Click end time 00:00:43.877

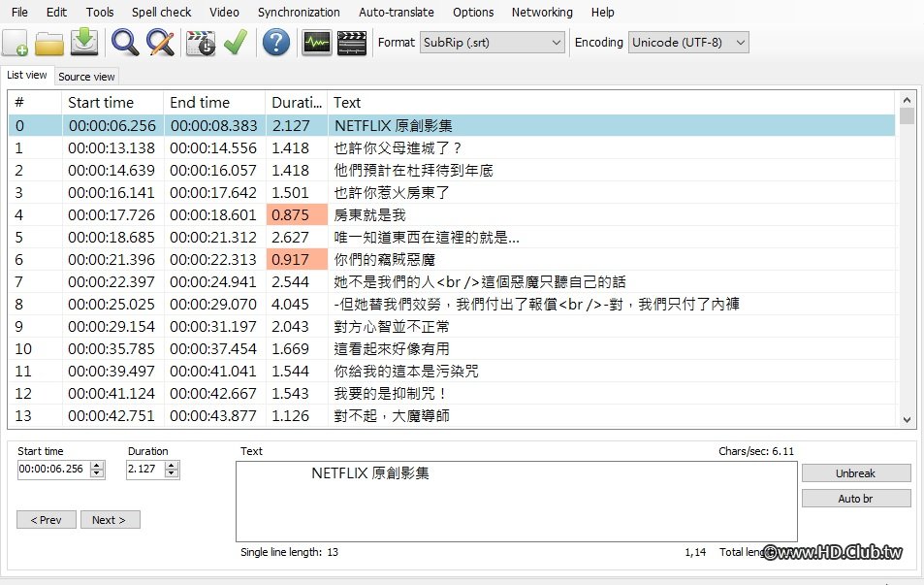213,416
